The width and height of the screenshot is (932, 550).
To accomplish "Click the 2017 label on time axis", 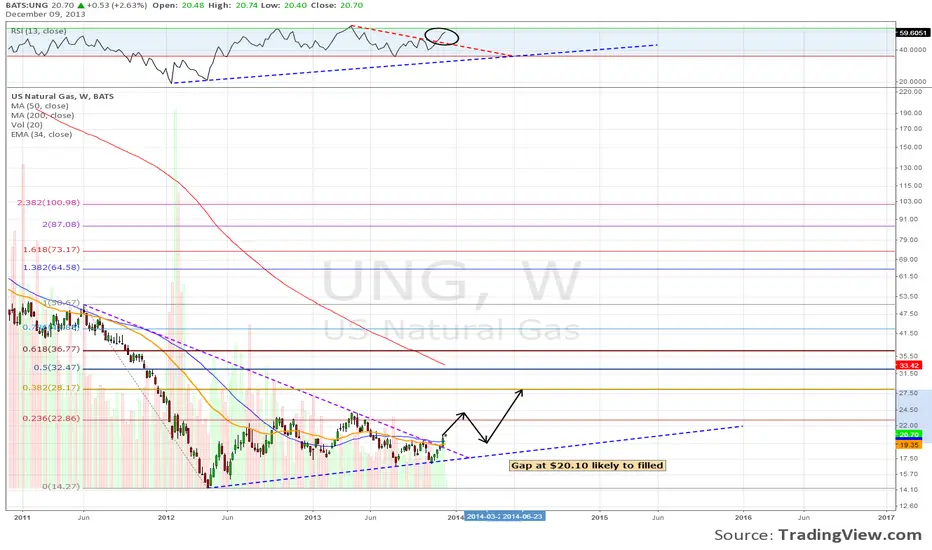I will (x=886, y=517).
